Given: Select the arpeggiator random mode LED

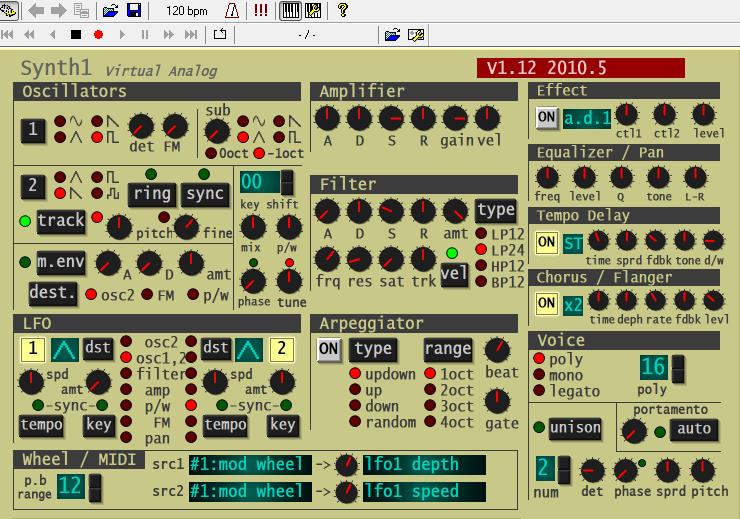Looking at the screenshot, I should tap(355, 421).
